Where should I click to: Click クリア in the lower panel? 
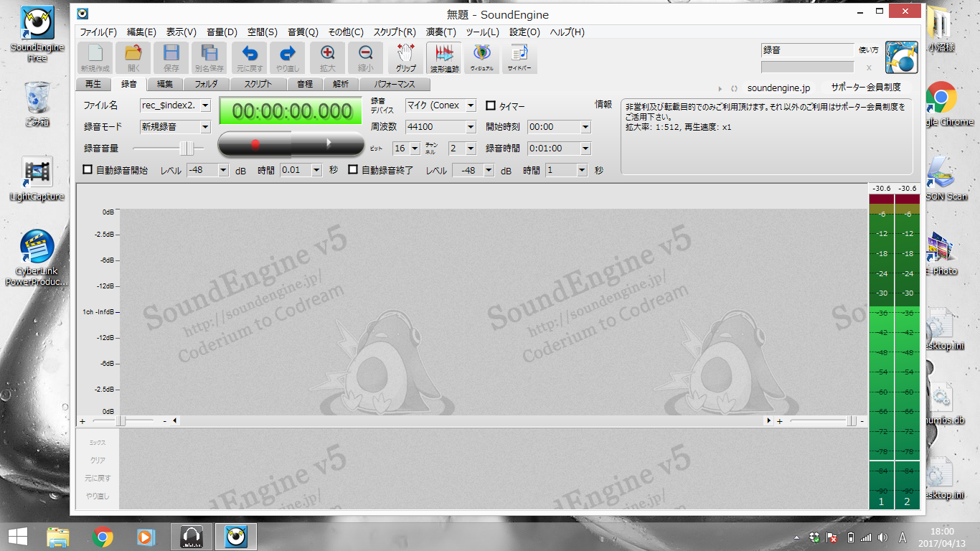point(98,461)
